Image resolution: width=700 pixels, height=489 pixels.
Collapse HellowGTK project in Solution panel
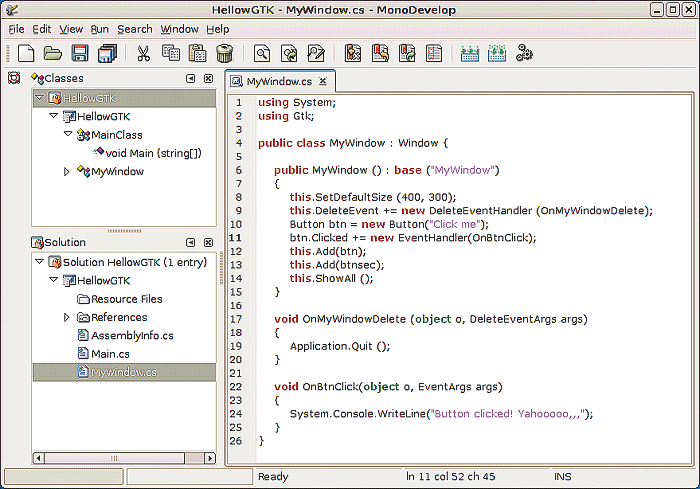click(x=54, y=280)
